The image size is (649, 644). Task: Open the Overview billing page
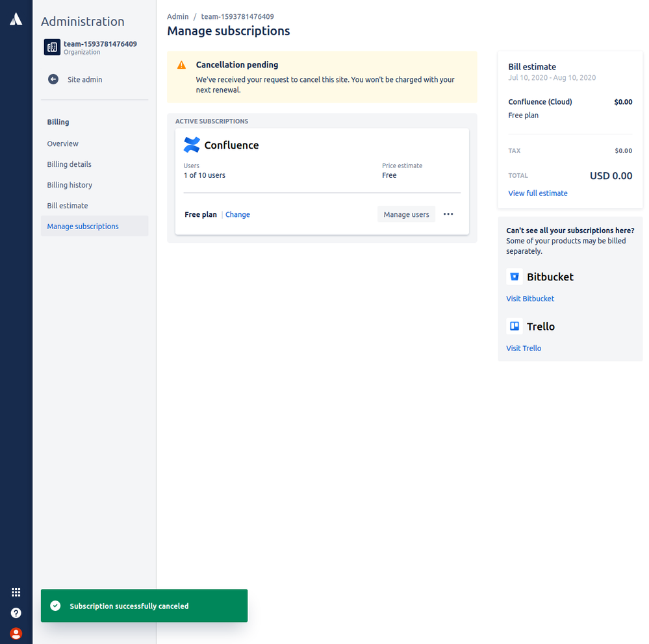[62, 143]
